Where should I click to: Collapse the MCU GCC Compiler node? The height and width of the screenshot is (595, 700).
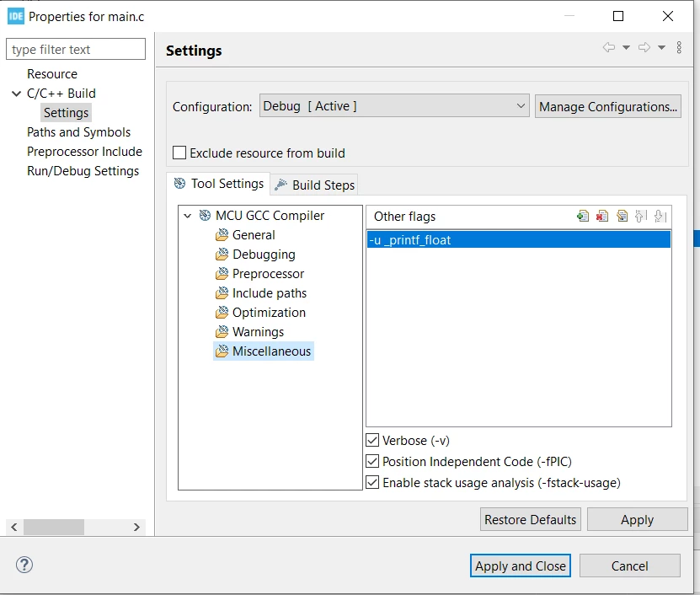tap(188, 216)
